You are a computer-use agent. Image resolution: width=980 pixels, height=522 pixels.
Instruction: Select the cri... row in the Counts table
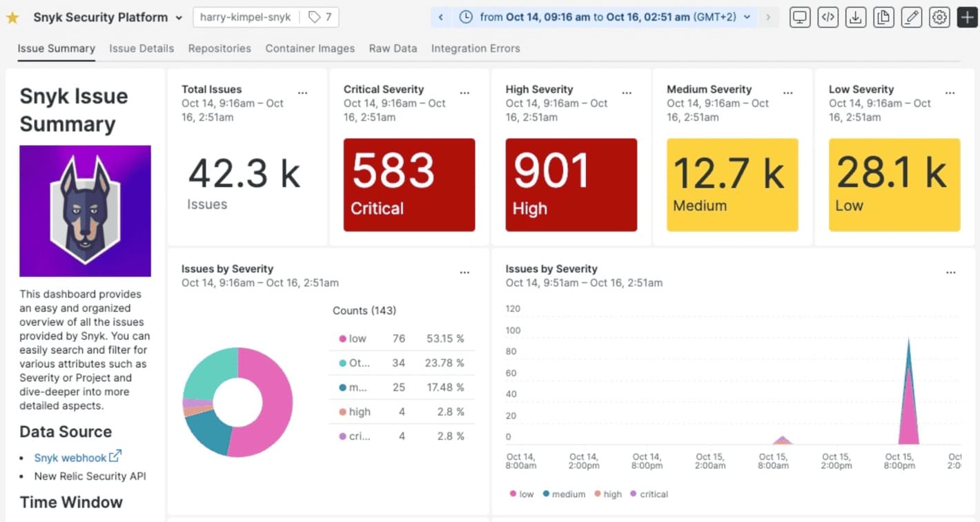402,436
